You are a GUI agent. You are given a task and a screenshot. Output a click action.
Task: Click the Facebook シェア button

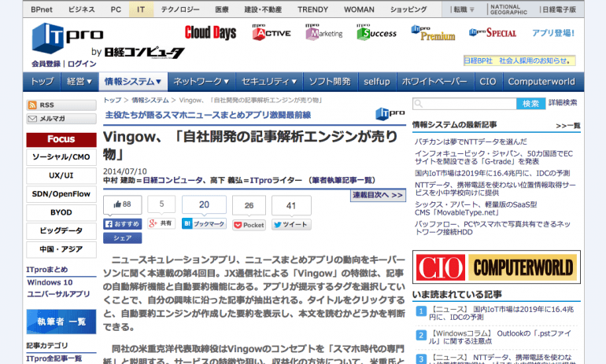tap(122, 238)
